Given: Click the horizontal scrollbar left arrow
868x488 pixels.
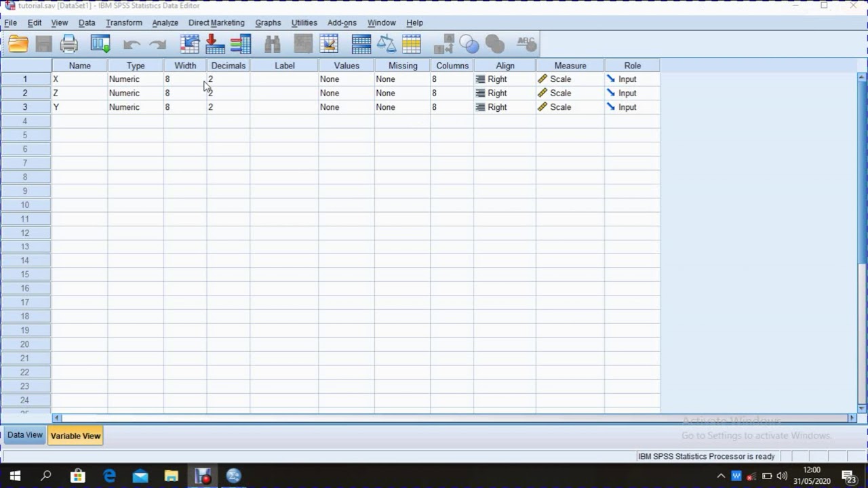Looking at the screenshot, I should click(56, 418).
